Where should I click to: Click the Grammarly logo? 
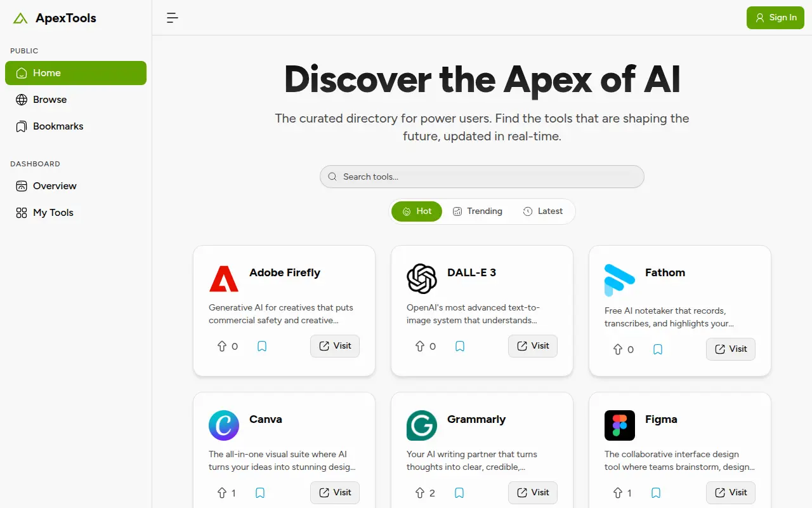point(422,425)
